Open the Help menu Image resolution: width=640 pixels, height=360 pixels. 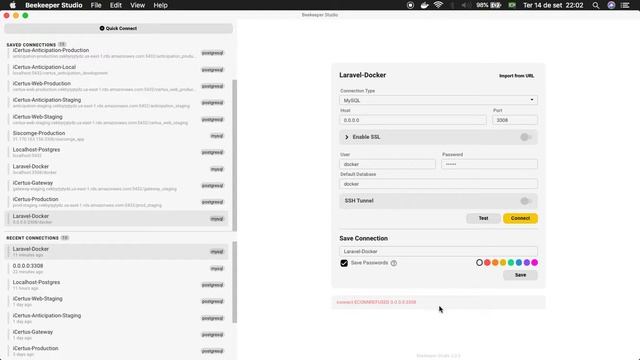pyautogui.click(x=160, y=5)
